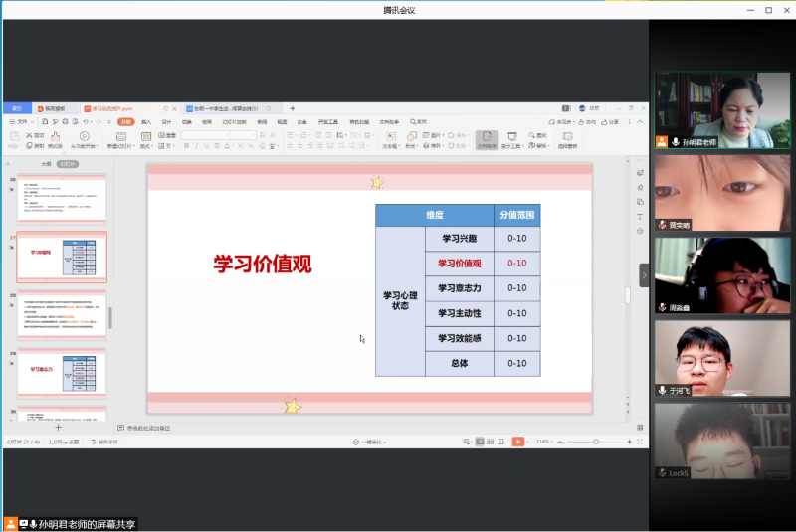This screenshot has height=532, width=796.
Task: Open the font name combo box
Action: pos(209,134)
